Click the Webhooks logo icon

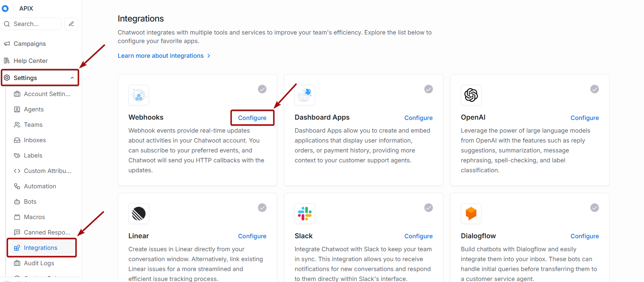click(x=139, y=95)
